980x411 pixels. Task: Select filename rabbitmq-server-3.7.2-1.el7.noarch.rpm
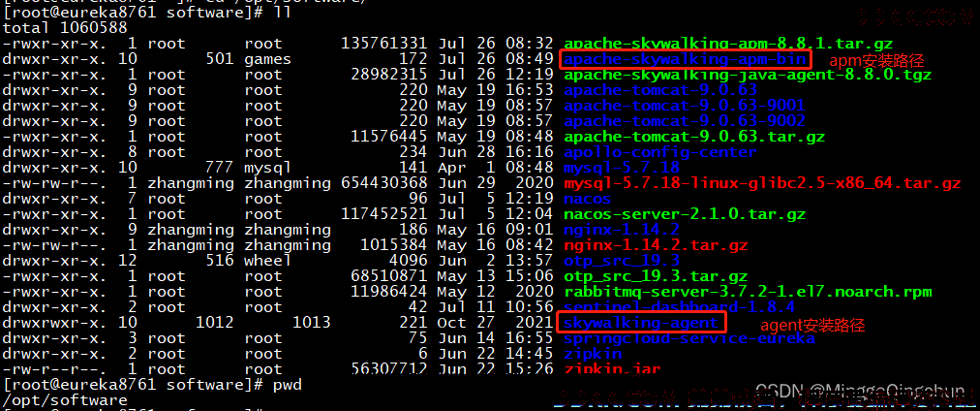tap(748, 292)
